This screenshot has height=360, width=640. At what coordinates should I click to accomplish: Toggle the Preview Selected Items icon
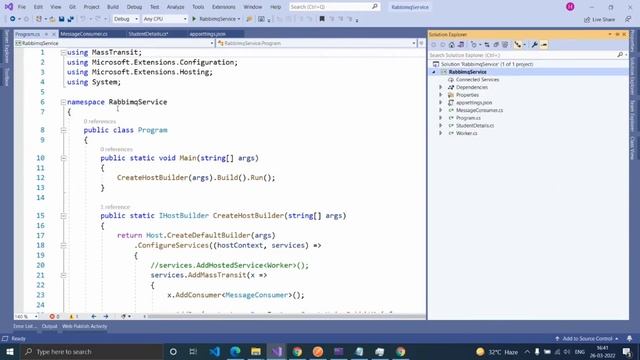[x=544, y=45]
